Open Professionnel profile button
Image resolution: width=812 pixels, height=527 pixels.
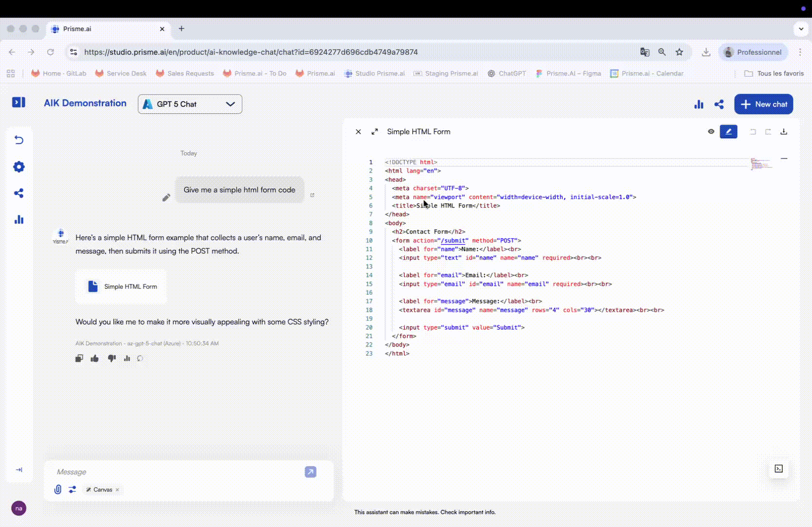click(x=753, y=52)
